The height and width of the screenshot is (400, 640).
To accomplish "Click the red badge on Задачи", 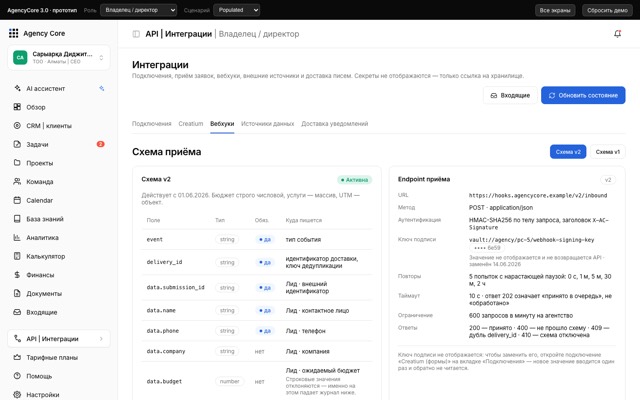I will pos(100,144).
